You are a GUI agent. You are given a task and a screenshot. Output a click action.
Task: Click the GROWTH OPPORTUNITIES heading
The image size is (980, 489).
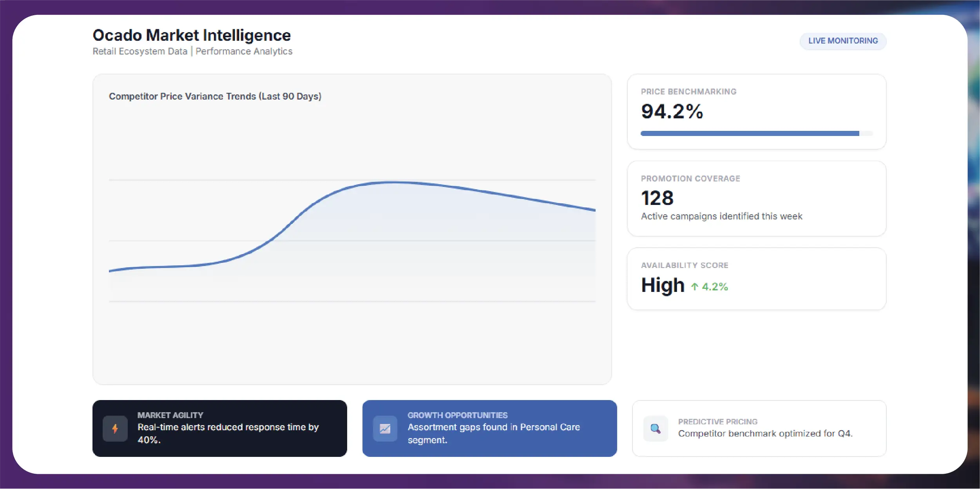457,415
